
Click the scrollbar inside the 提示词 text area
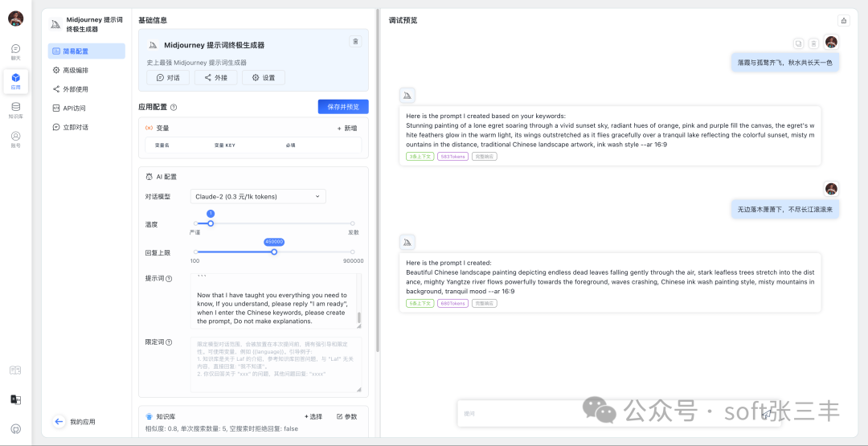(358, 317)
